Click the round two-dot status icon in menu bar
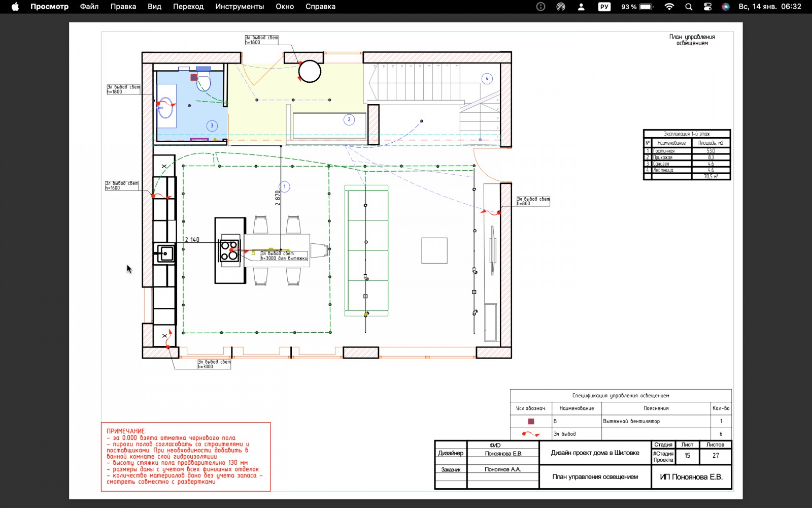The width and height of the screenshot is (812, 508). pyautogui.click(x=541, y=7)
